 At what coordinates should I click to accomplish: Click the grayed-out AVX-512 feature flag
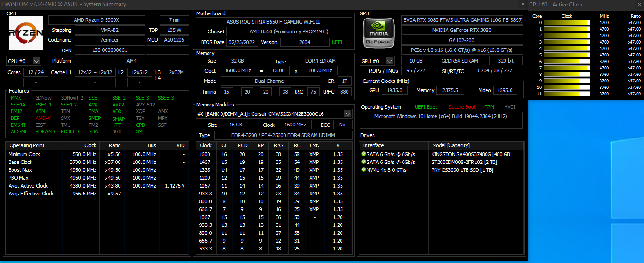coord(145,105)
